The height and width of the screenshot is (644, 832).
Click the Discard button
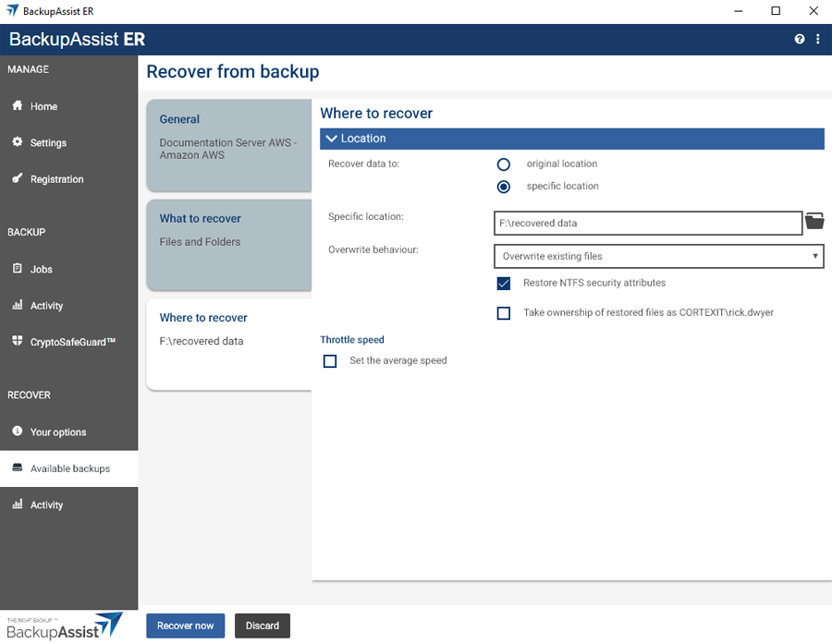[x=263, y=626]
